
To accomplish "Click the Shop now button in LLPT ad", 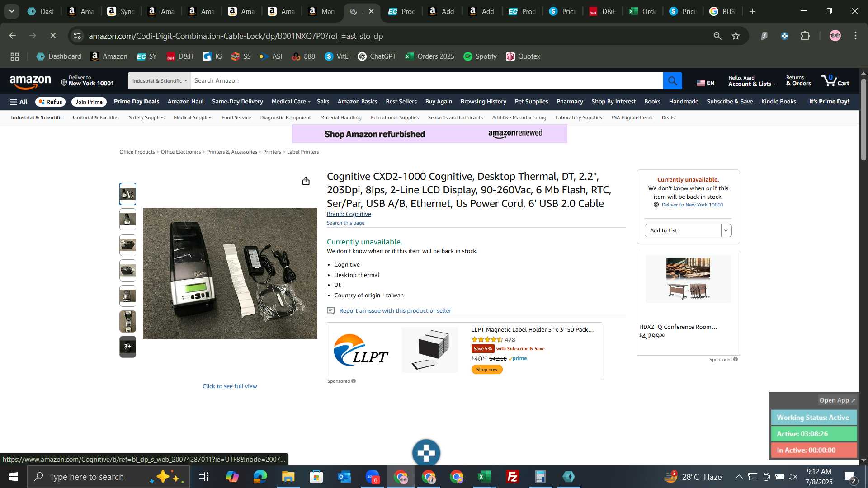I will [x=486, y=369].
